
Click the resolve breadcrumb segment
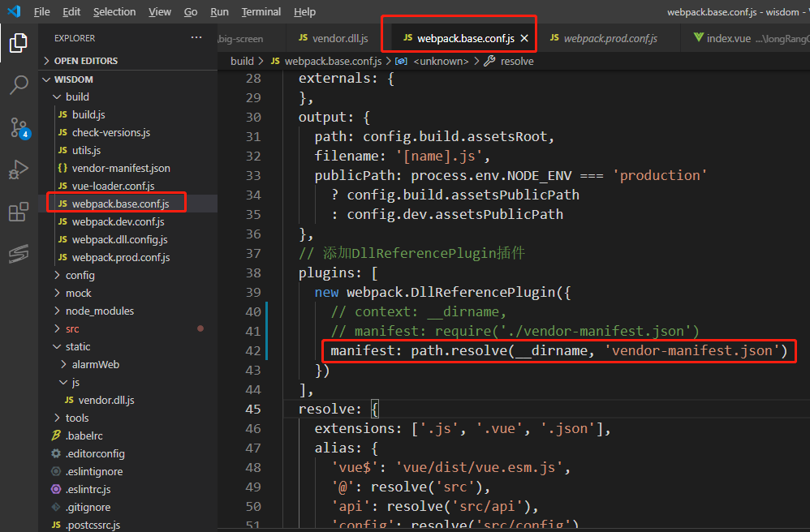point(510,61)
